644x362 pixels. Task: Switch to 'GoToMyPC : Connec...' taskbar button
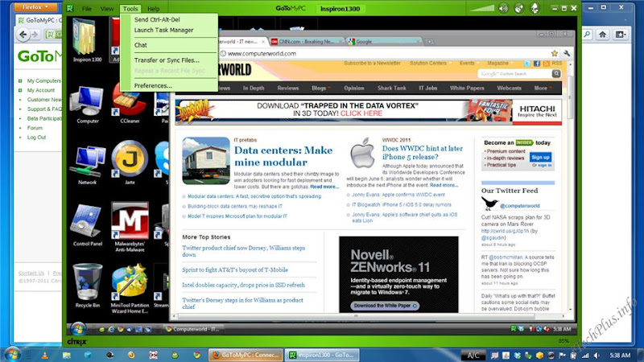[x=246, y=355]
